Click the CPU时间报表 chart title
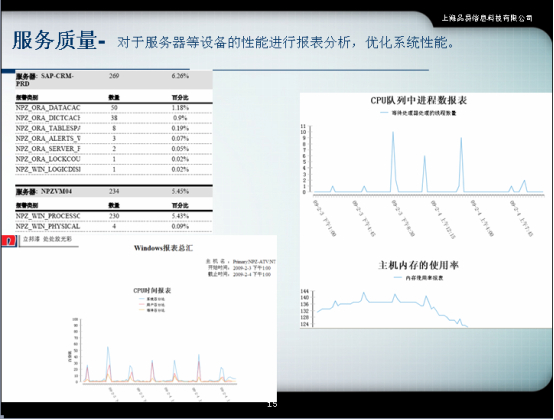 click(152, 290)
